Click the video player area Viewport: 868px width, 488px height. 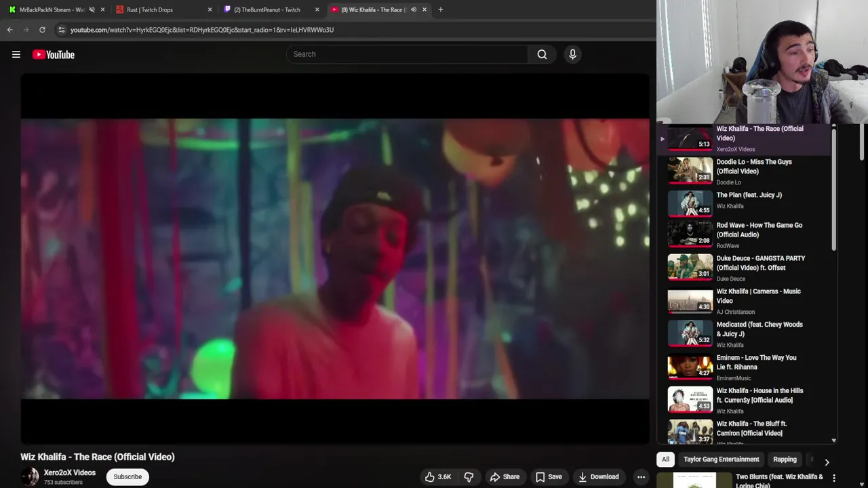pyautogui.click(x=335, y=258)
